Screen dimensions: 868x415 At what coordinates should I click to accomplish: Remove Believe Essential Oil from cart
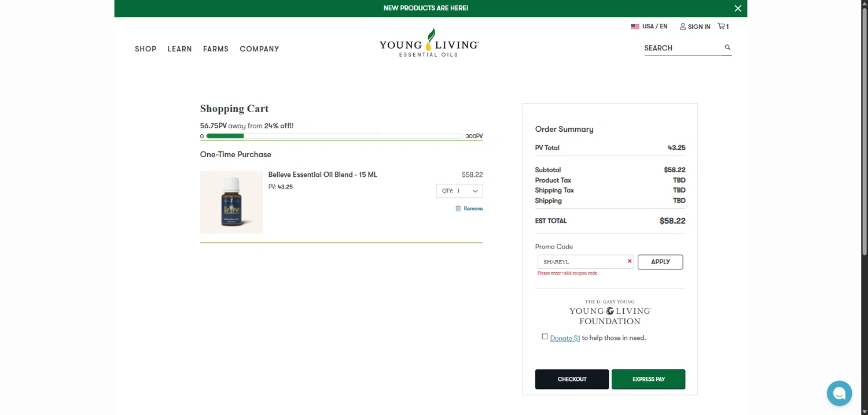(469, 209)
